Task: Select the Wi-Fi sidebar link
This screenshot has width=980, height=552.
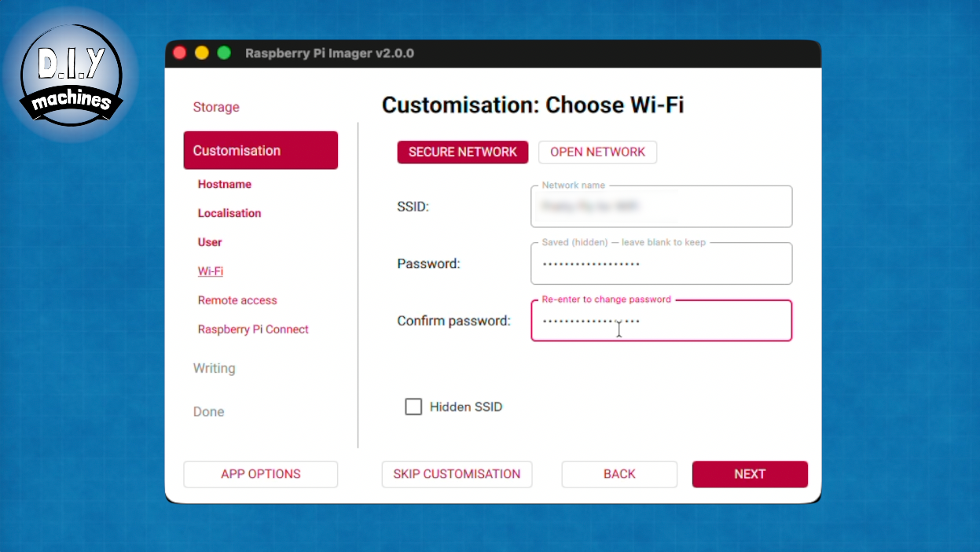Action: click(211, 271)
